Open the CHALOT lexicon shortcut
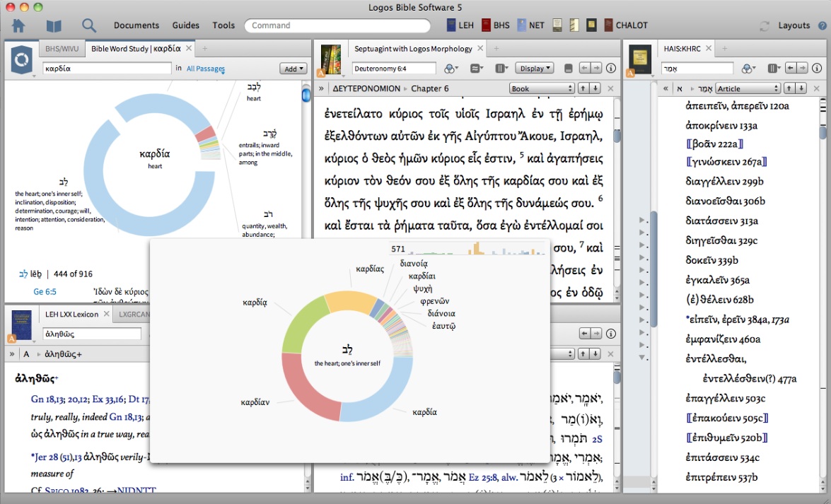This screenshot has height=504, width=831. (x=625, y=25)
